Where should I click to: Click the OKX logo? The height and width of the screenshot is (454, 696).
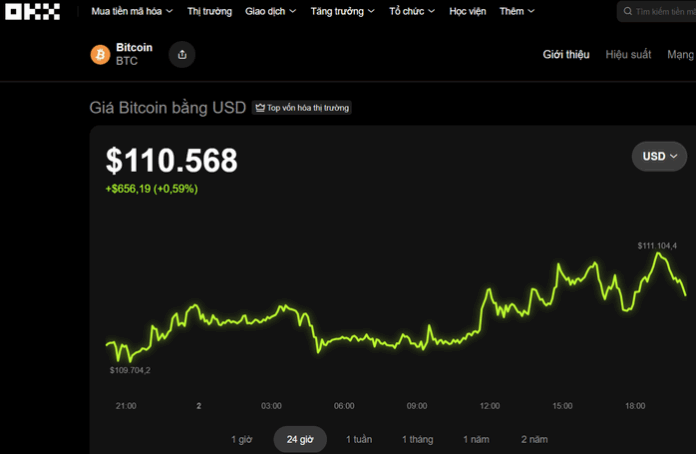click(33, 12)
